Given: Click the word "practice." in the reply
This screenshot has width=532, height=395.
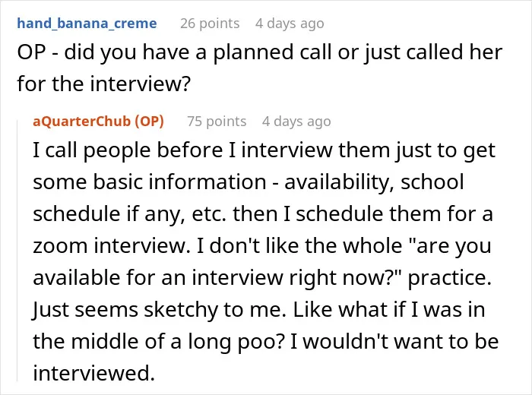Looking at the screenshot, I should point(450,278).
